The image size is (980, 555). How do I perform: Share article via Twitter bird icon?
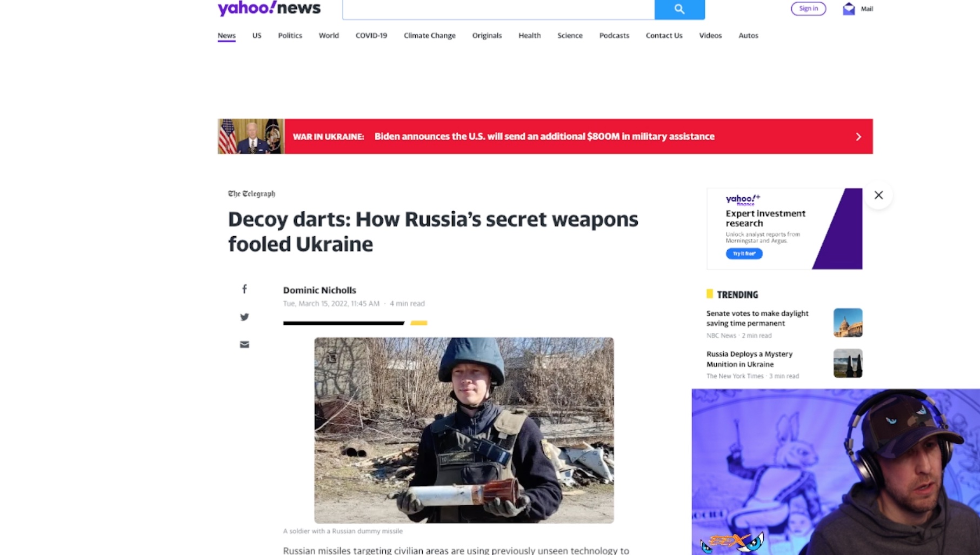tap(244, 317)
